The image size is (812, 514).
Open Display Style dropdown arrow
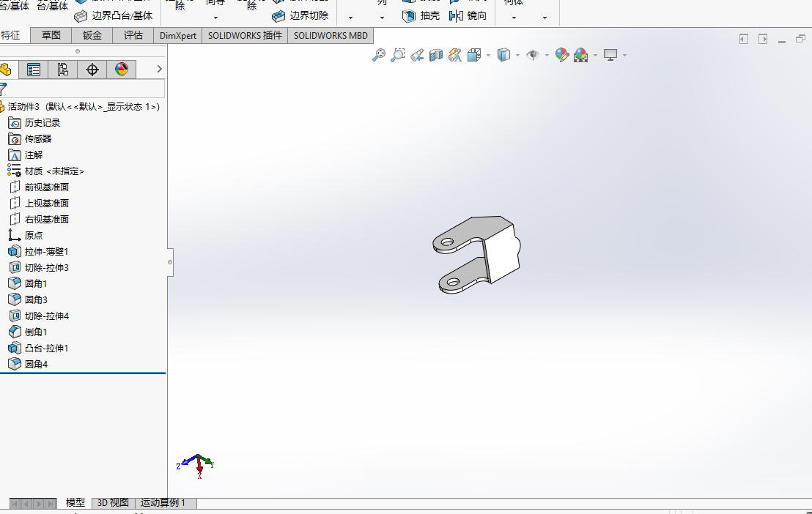pos(517,55)
